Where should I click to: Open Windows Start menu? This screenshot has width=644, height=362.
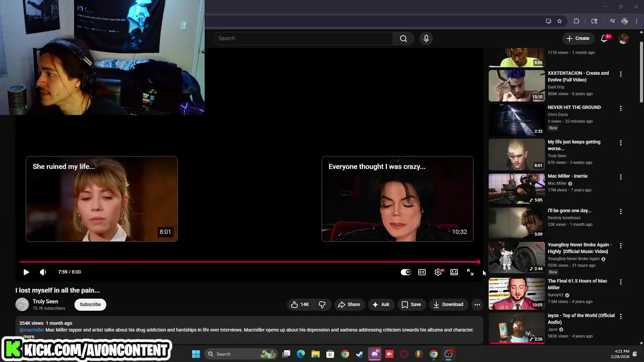196,354
